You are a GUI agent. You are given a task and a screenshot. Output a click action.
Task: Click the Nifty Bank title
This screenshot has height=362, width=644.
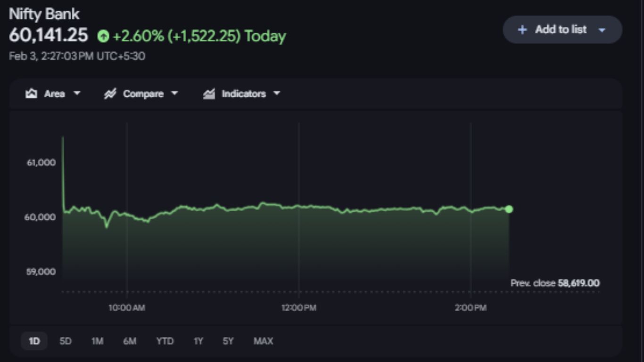click(44, 14)
